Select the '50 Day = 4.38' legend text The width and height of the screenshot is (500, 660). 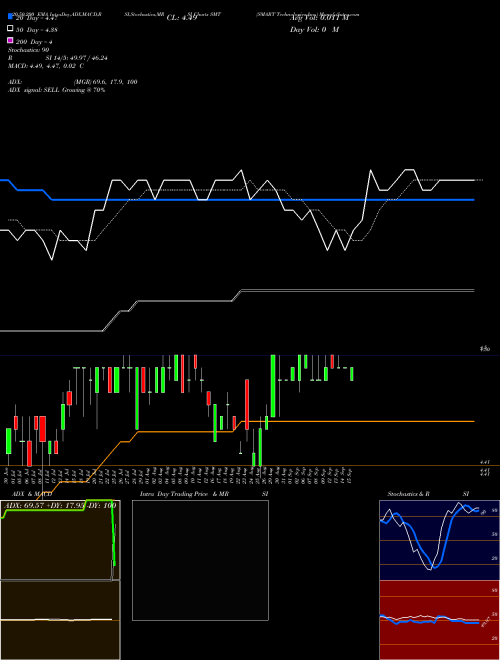(x=37, y=30)
